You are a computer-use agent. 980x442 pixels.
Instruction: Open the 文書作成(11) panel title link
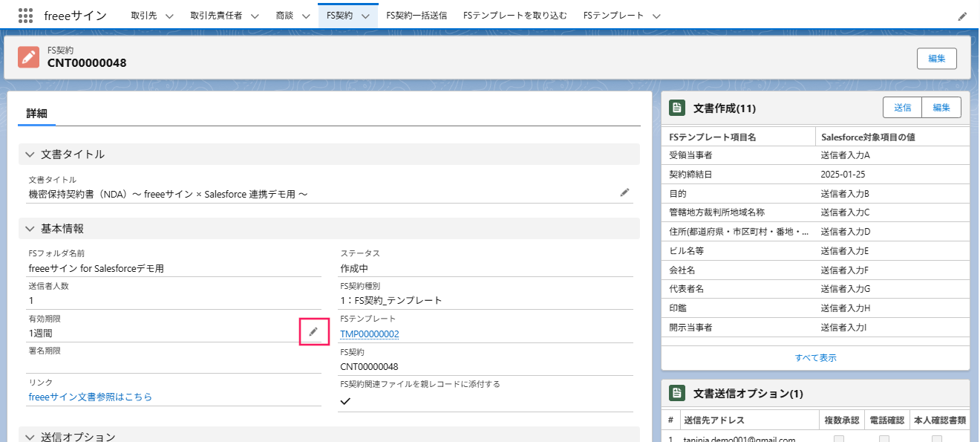pos(725,108)
